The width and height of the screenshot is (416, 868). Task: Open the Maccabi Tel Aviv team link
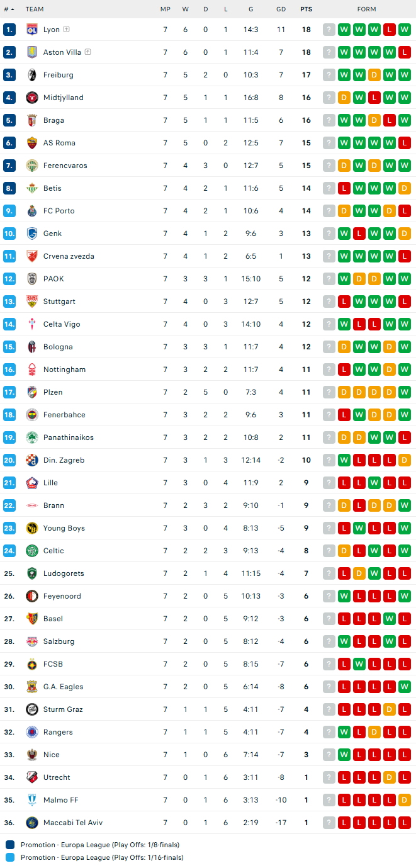[x=72, y=823]
